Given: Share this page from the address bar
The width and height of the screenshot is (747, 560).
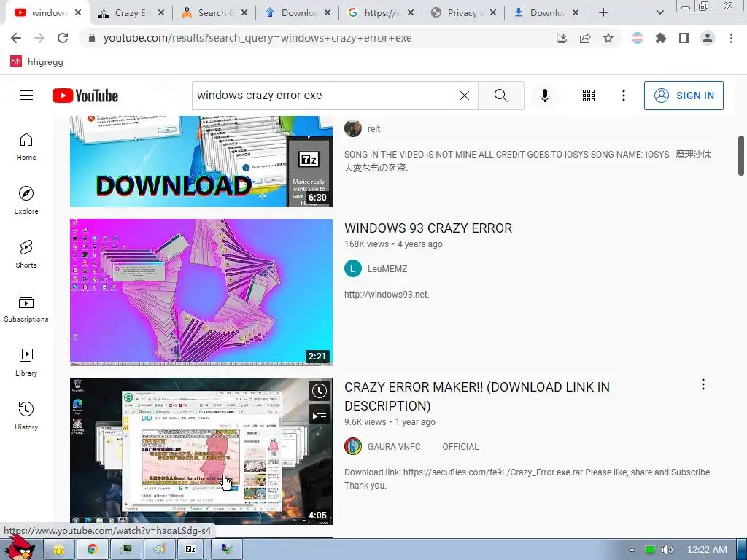Looking at the screenshot, I should (585, 38).
